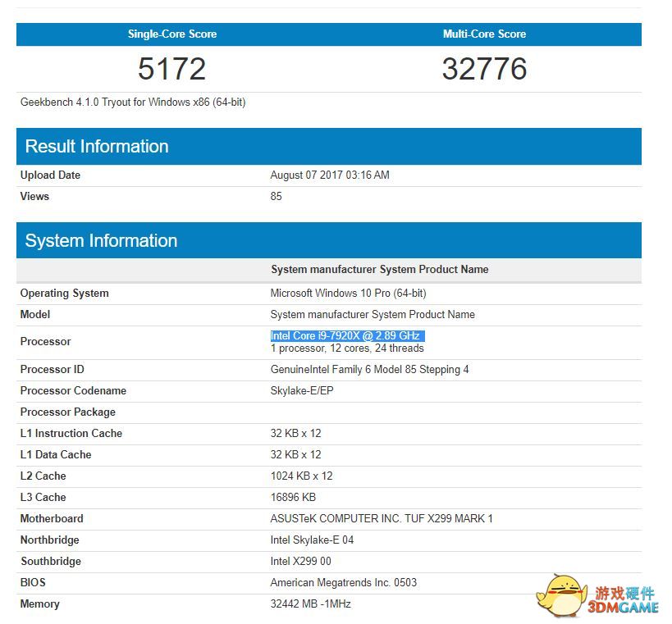The height and width of the screenshot is (624, 672).
Task: Click the Single-Core Score heading
Action: pyautogui.click(x=172, y=34)
